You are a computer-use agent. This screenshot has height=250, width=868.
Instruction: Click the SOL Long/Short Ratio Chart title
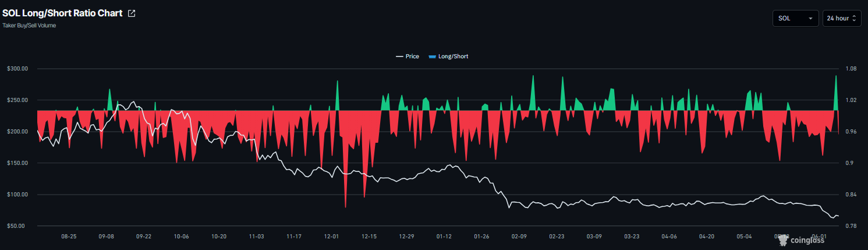click(62, 13)
